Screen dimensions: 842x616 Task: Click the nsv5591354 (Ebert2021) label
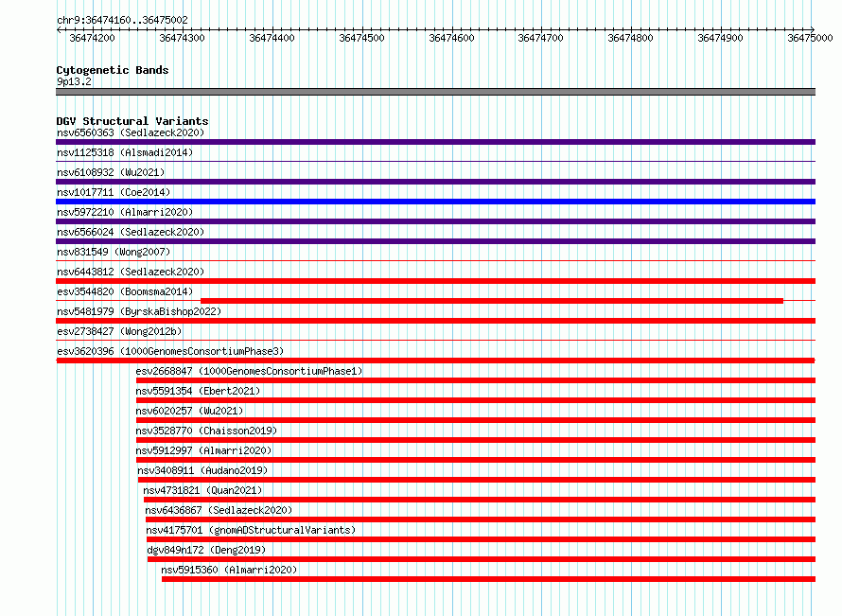click(198, 391)
